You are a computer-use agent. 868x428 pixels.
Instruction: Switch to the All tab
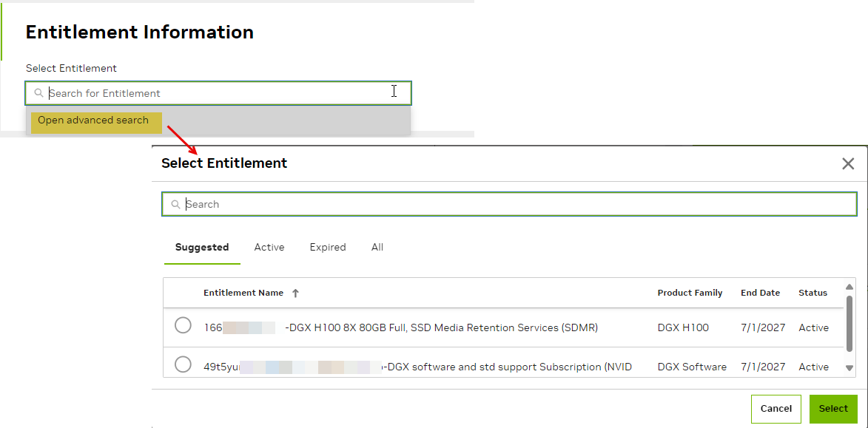click(x=377, y=247)
